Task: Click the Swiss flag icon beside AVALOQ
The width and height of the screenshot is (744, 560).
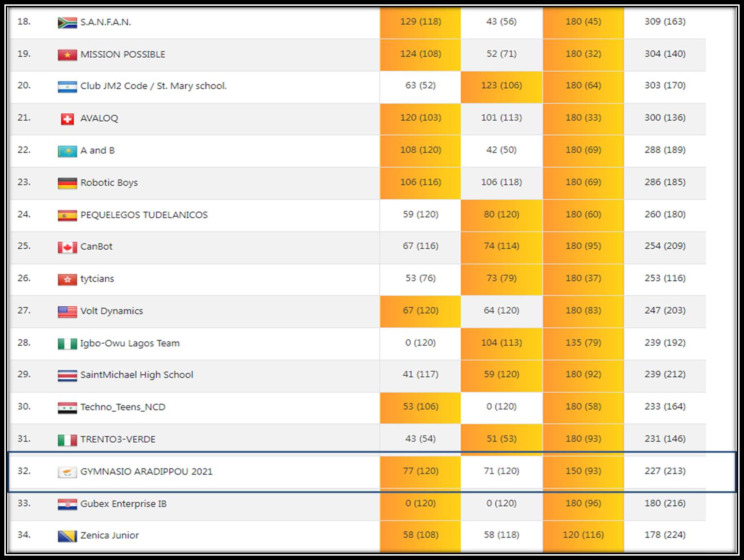Action: [x=67, y=119]
